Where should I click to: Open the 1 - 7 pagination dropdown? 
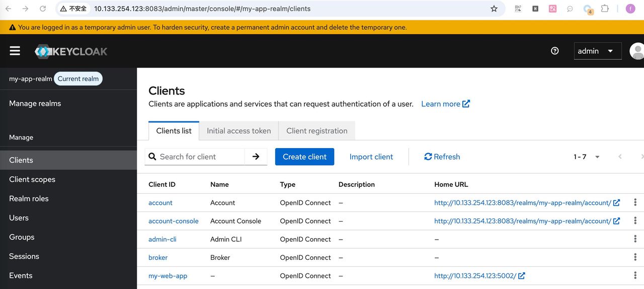click(x=587, y=157)
